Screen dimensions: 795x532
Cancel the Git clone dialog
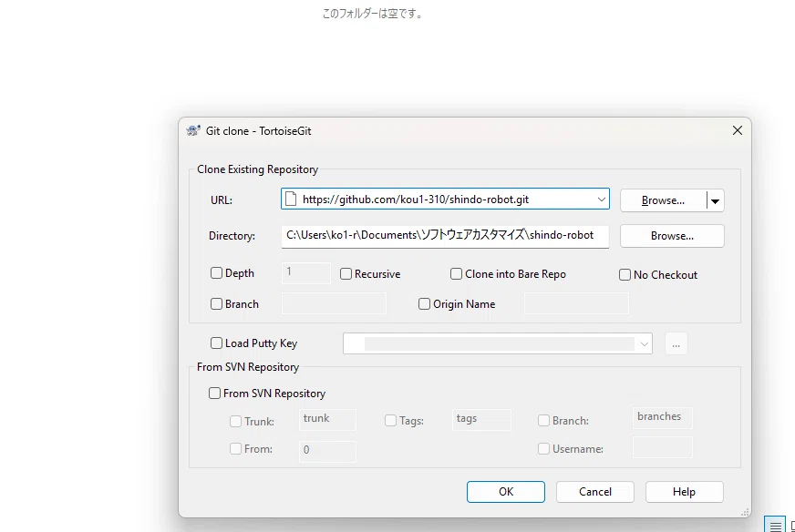tap(595, 492)
